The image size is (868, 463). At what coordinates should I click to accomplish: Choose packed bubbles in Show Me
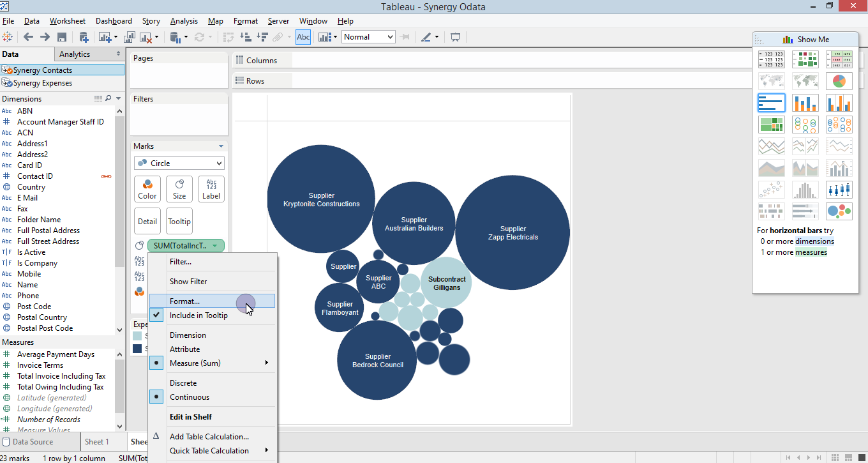click(839, 211)
